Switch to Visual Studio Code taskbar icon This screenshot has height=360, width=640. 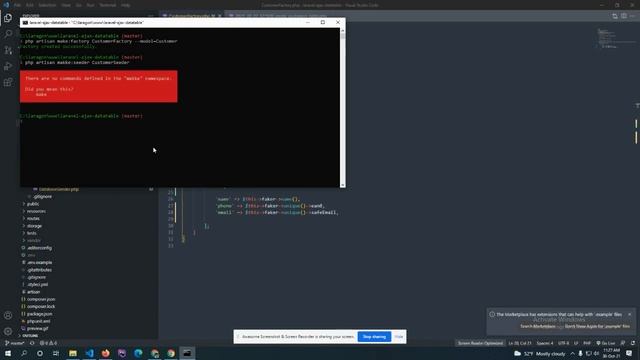click(89, 353)
